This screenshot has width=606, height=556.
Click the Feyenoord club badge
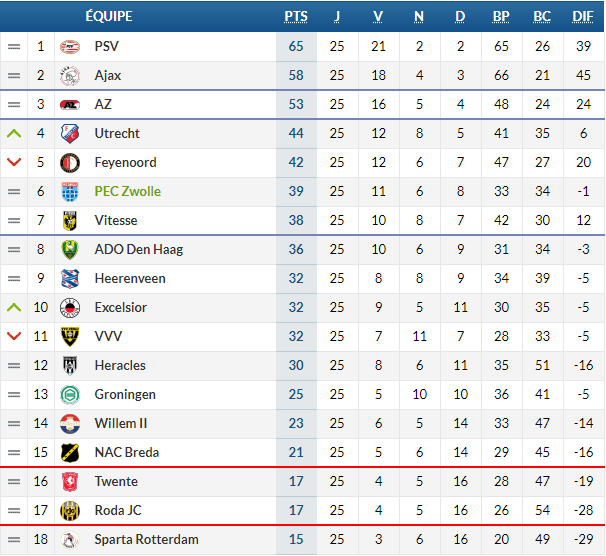click(x=70, y=162)
